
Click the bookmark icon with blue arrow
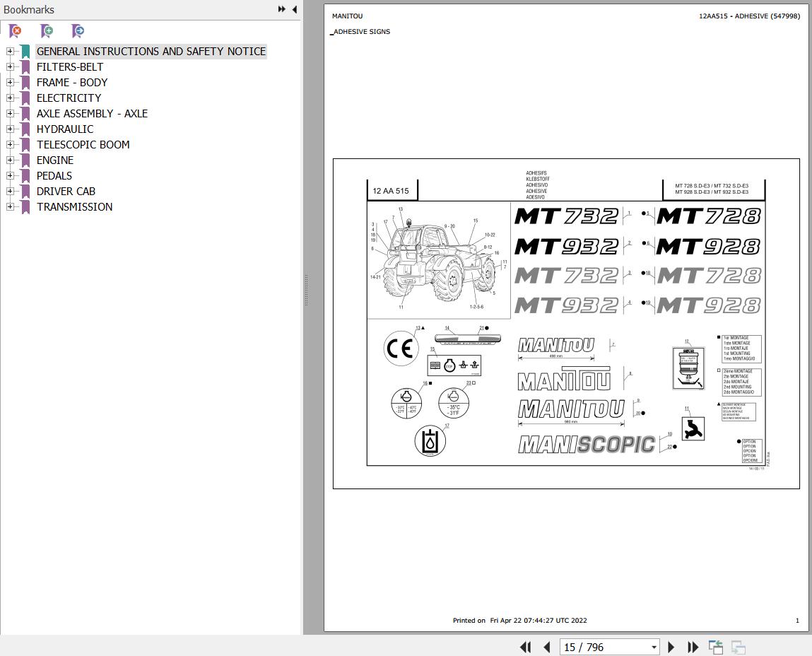pyautogui.click(x=78, y=31)
